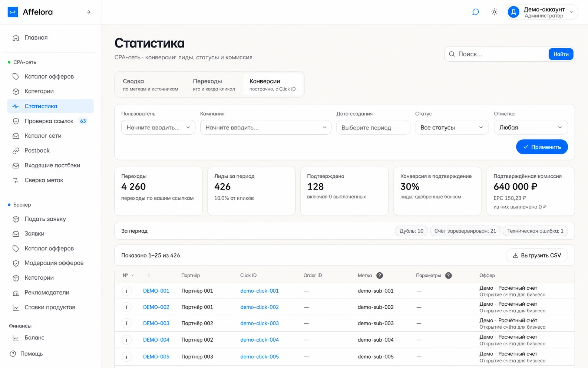
Task: Click the Брокер Каталог офферов tag icon
Action: (16, 249)
